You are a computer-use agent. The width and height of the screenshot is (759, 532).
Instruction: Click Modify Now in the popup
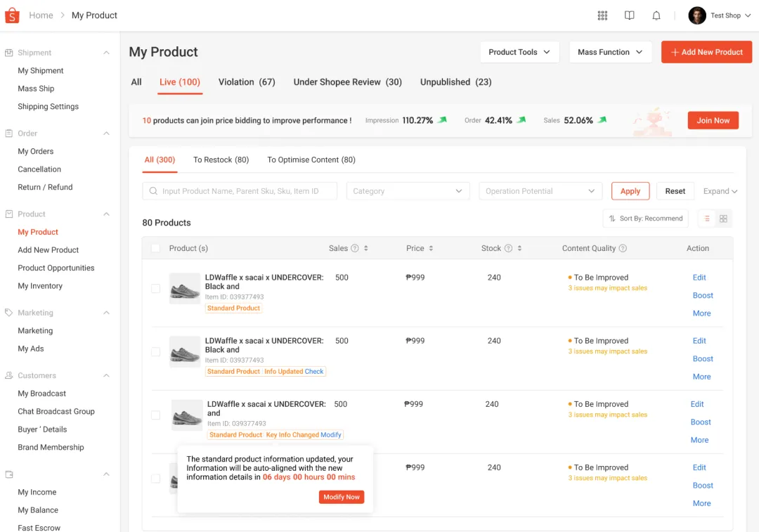click(342, 497)
